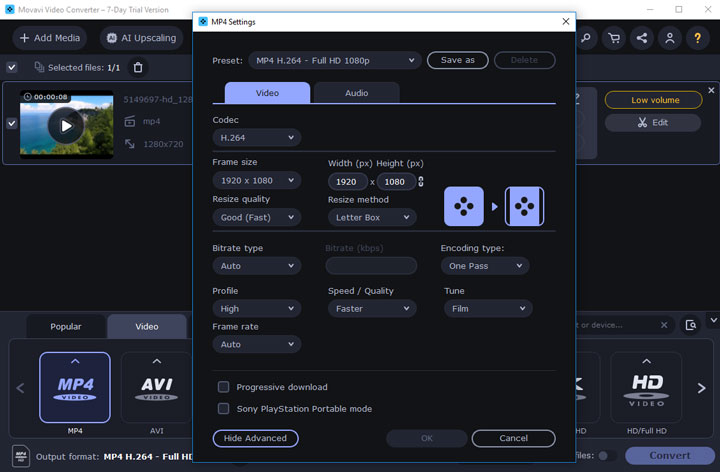Switch to the Video formats tab
The width and height of the screenshot is (720, 472).
pyautogui.click(x=146, y=326)
